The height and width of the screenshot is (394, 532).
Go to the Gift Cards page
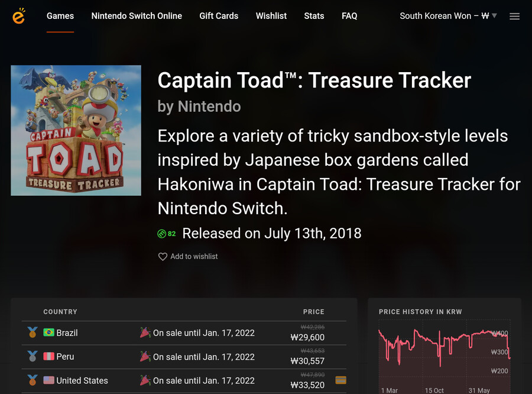(x=219, y=16)
